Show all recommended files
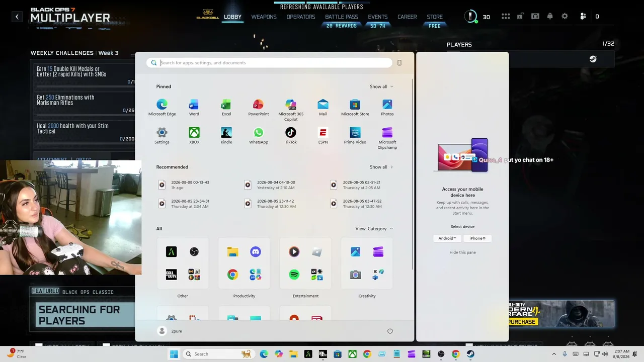The width and height of the screenshot is (644, 362). tap(381, 167)
